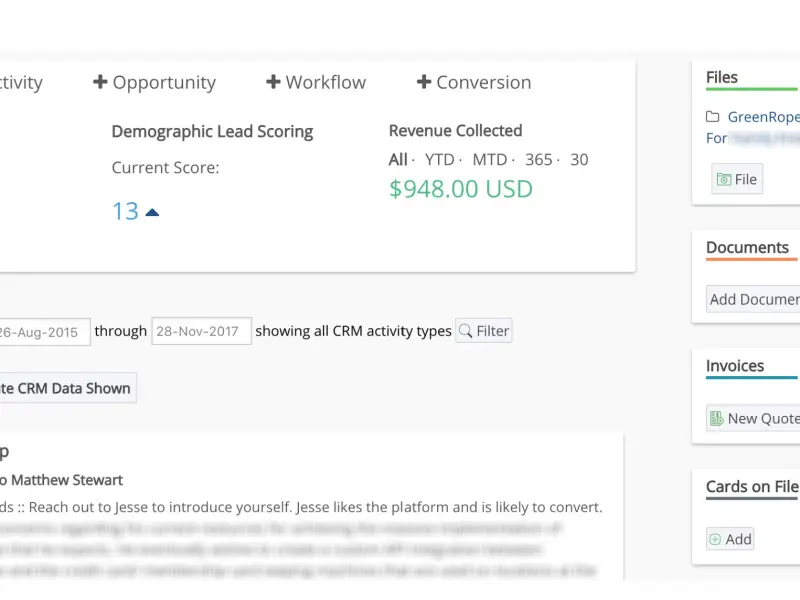This screenshot has width=800, height=600.
Task: Click the CRM Data Shown button
Action: pos(67,388)
